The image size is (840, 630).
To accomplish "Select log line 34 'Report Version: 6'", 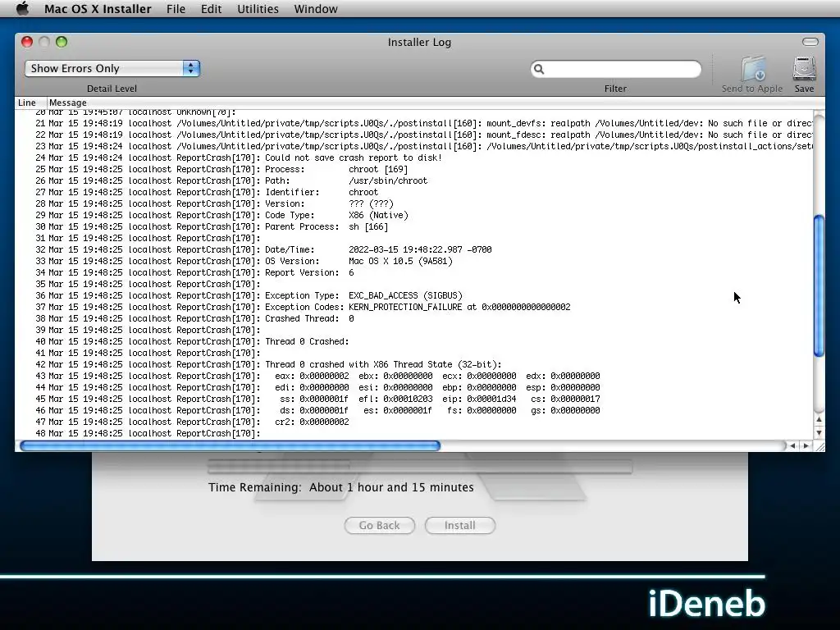I will click(414, 272).
